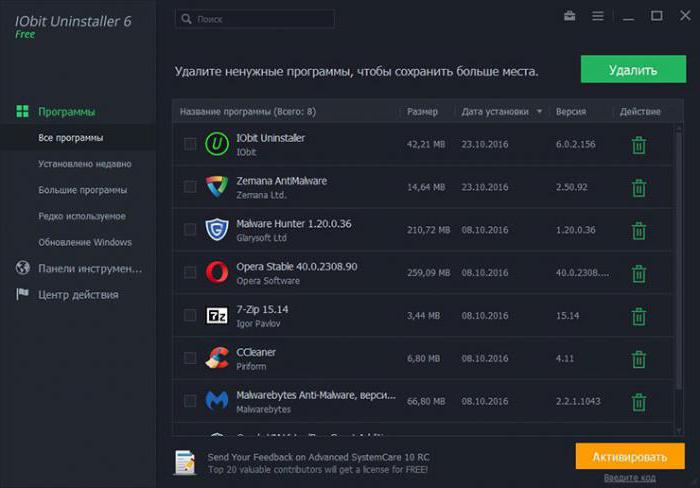Delete Malware Hunter via its trash icon
The height and width of the screenshot is (488, 700).
point(639,230)
